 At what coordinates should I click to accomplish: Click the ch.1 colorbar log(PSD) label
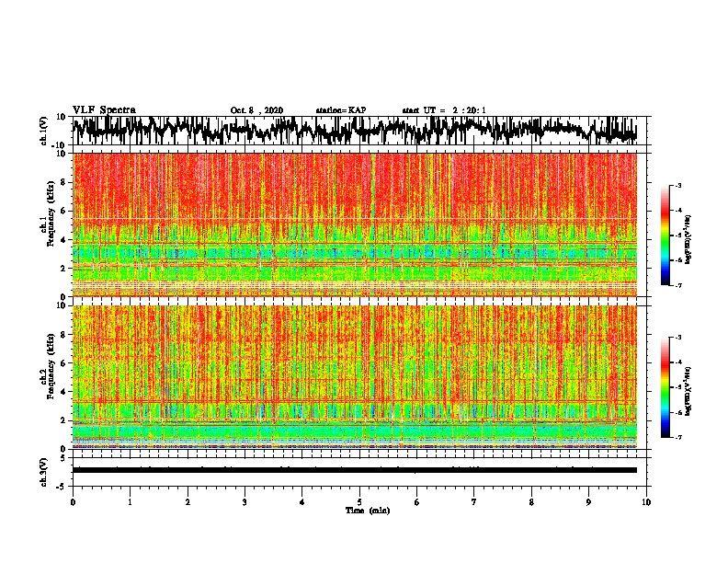pyautogui.click(x=688, y=239)
